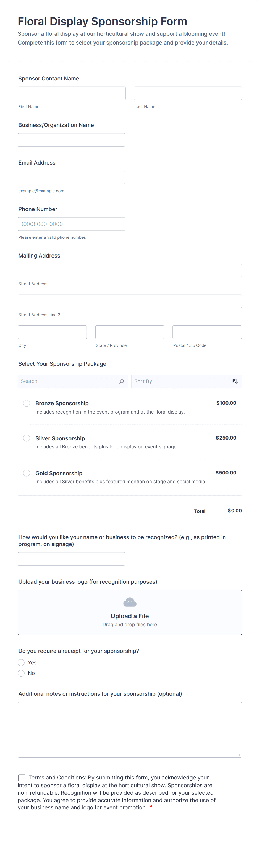Screen dimensions: 257x868
Task: Click the Additional notes text area
Action: tap(130, 729)
